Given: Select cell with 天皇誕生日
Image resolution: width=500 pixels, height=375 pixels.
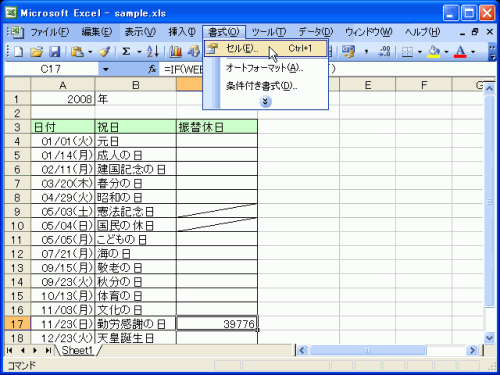Looking at the screenshot, I should pyautogui.click(x=136, y=338).
